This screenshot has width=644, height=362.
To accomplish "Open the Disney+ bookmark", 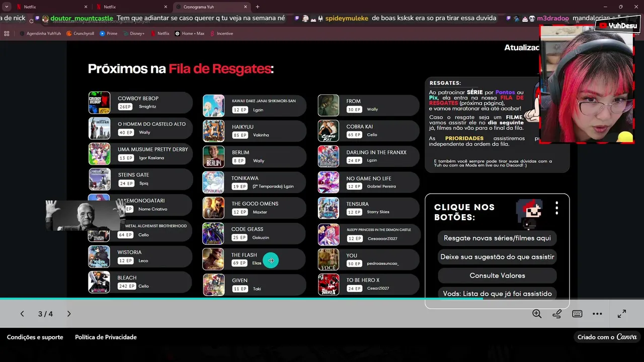I will point(134,34).
